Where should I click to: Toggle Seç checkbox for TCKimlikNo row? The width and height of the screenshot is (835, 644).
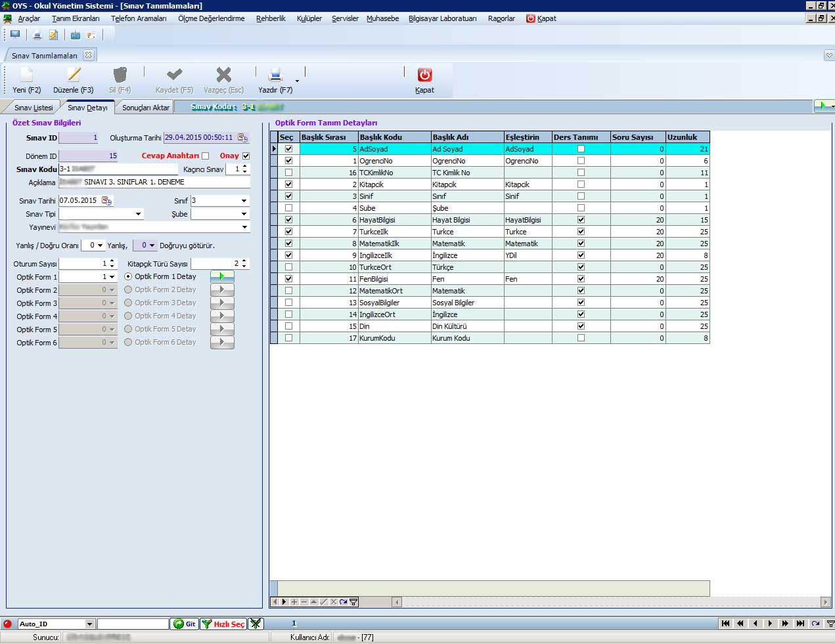click(288, 173)
